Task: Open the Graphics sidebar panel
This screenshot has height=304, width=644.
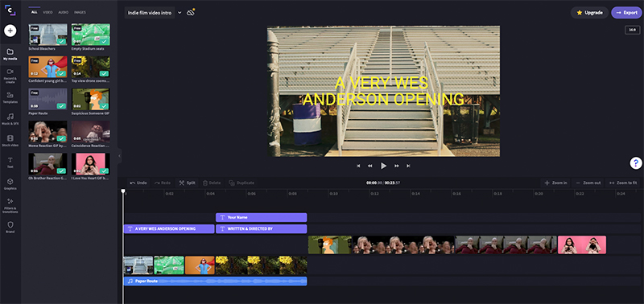Action: 10,184
